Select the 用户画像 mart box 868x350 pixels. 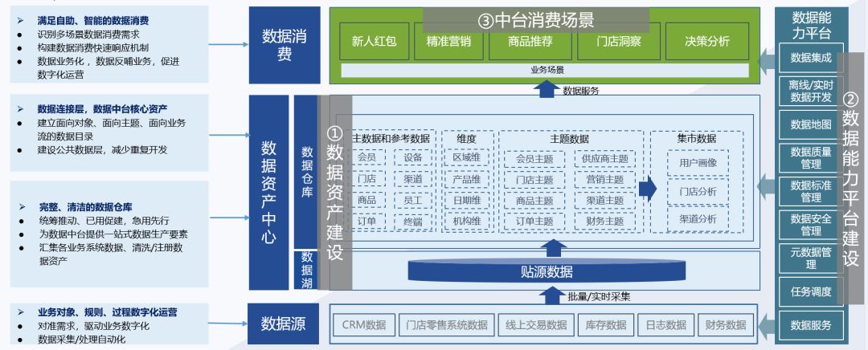pyautogui.click(x=698, y=163)
